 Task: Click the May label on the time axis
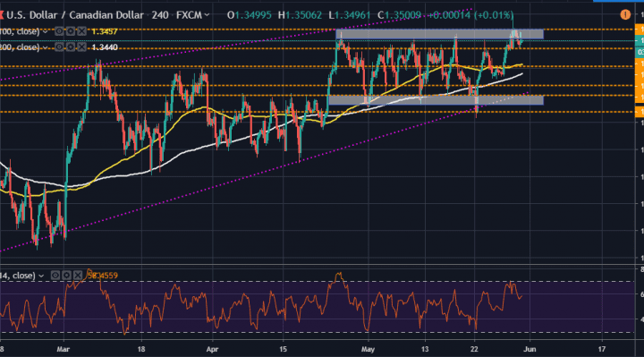(368, 349)
